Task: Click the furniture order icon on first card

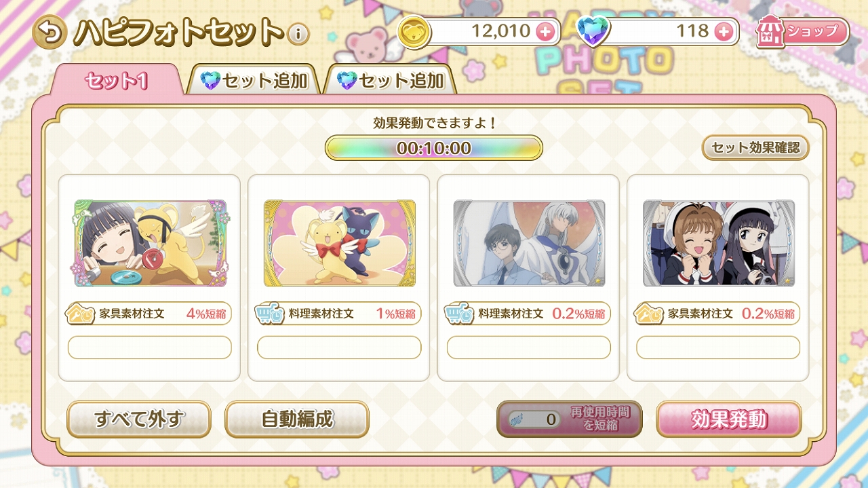Action: (79, 314)
